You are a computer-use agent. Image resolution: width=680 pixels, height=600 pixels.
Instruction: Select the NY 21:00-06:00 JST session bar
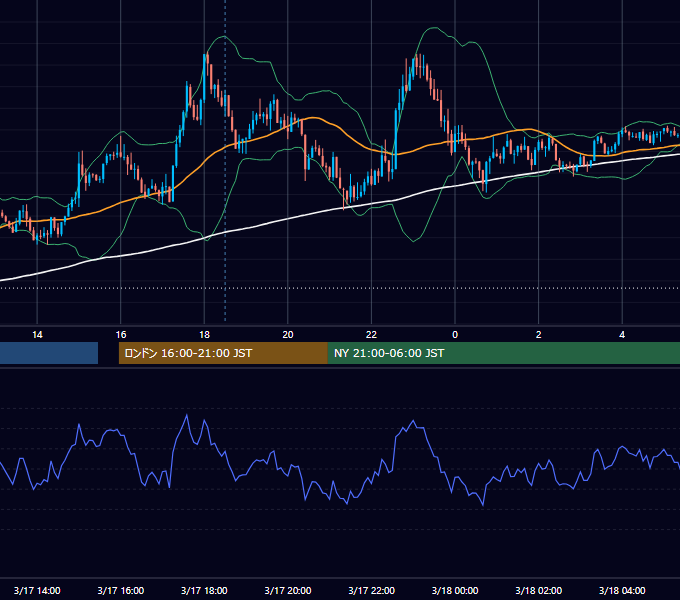(x=503, y=353)
